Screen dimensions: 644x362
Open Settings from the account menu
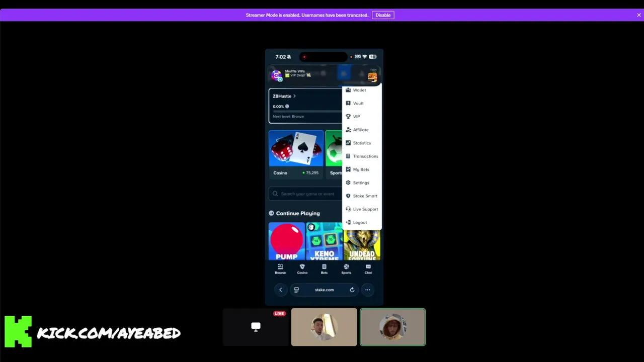tap(362, 183)
